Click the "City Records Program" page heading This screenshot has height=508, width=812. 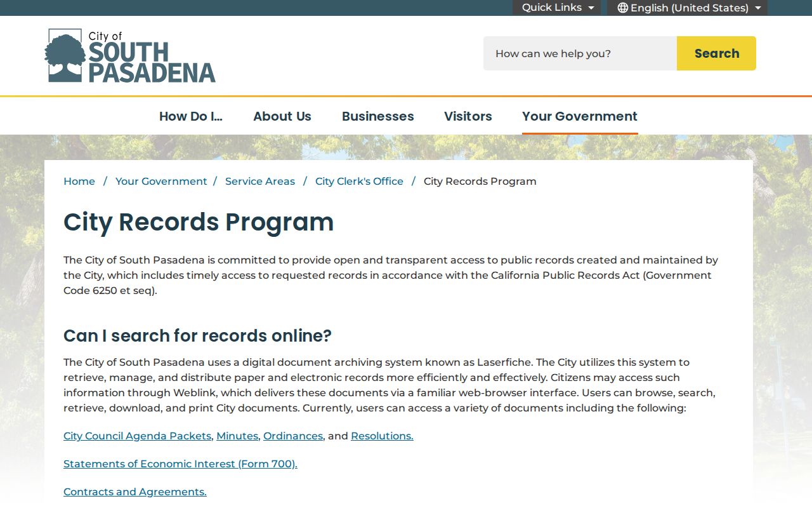pos(199,222)
